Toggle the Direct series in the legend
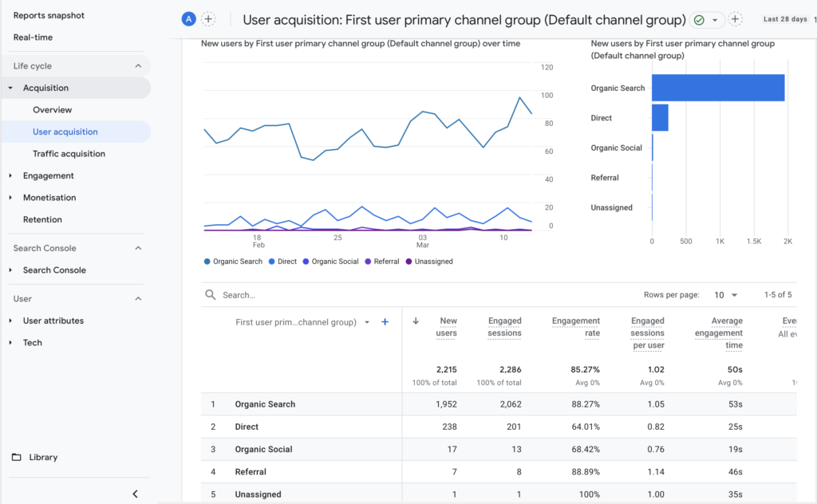Image resolution: width=817 pixels, height=504 pixels. 282,262
